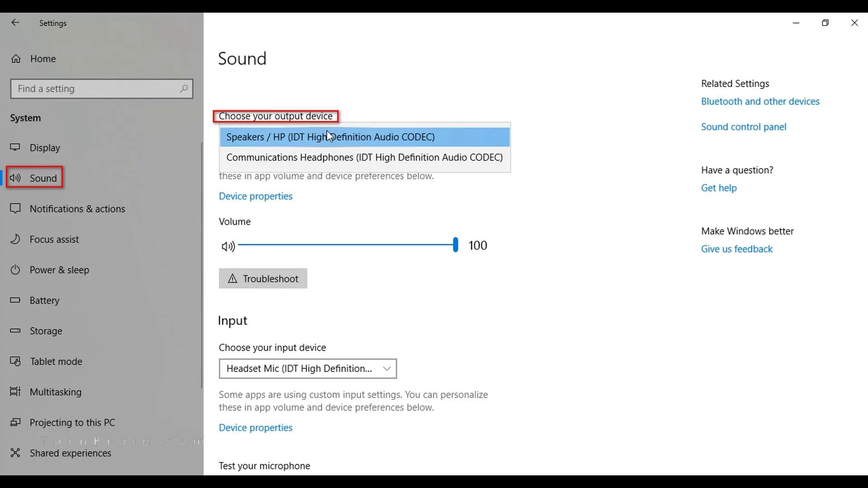Click the Display monitor icon
This screenshot has height=488, width=868.
pyautogui.click(x=15, y=147)
